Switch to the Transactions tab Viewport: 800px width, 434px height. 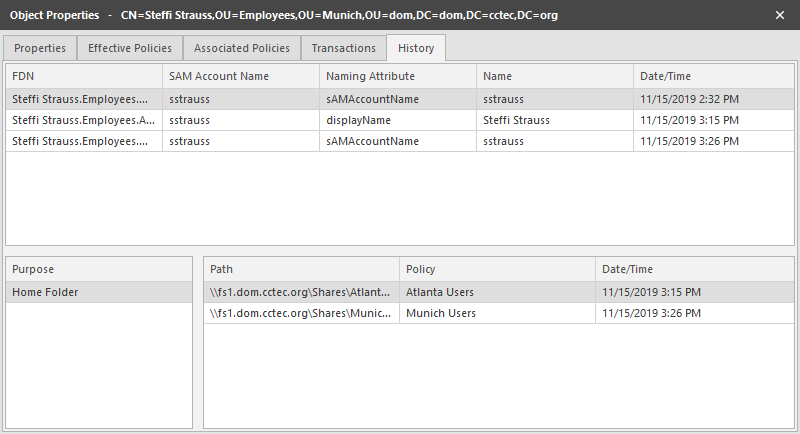343,48
